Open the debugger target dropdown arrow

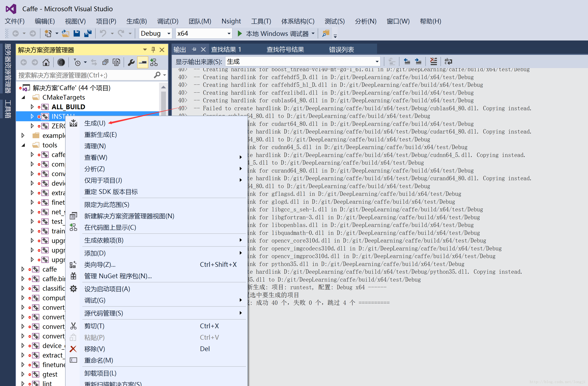click(313, 33)
